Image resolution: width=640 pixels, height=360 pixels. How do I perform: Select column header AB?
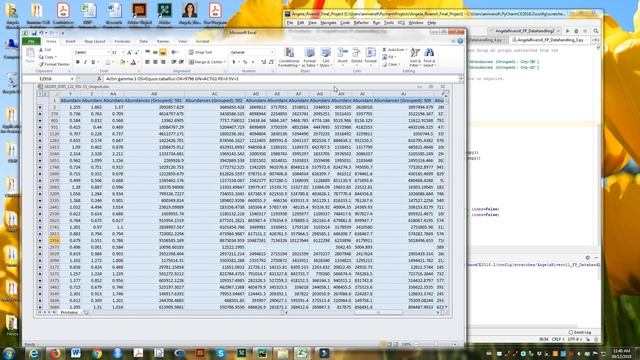[x=154, y=94]
